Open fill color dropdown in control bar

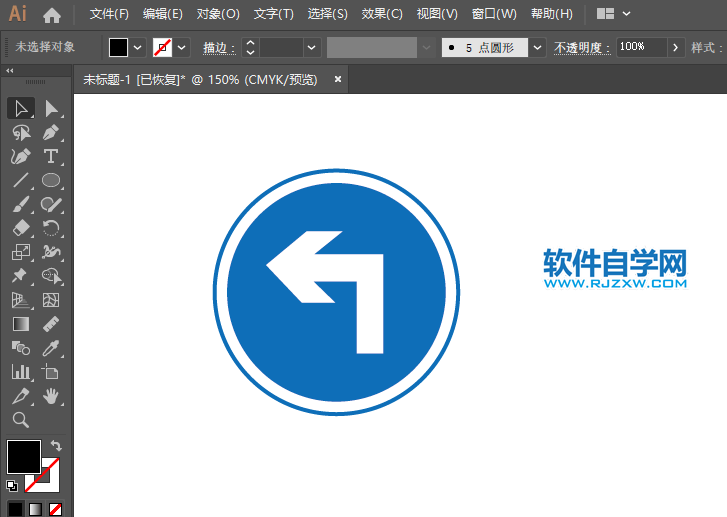[138, 47]
